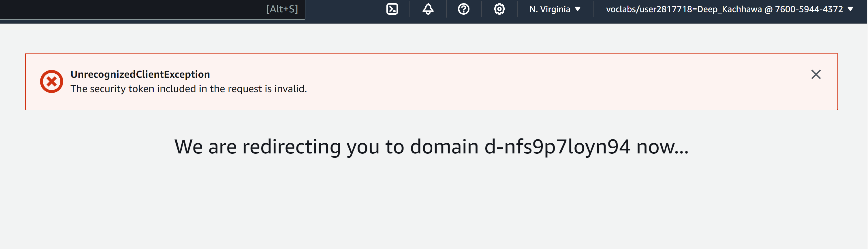This screenshot has height=249, width=868.
Task: Dismiss the UnrecognizedClientException alert
Action: click(x=816, y=74)
